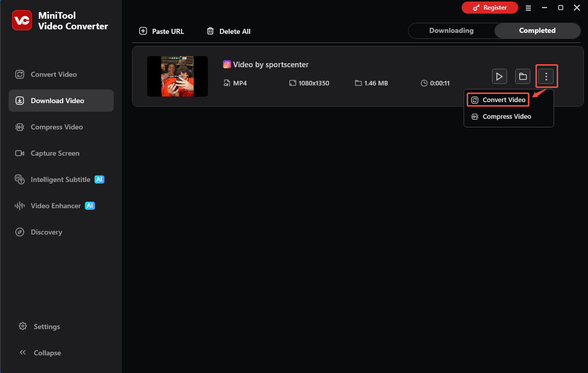Open the Convert Video sidebar section
Image resolution: width=588 pixels, height=373 pixels.
(61, 74)
